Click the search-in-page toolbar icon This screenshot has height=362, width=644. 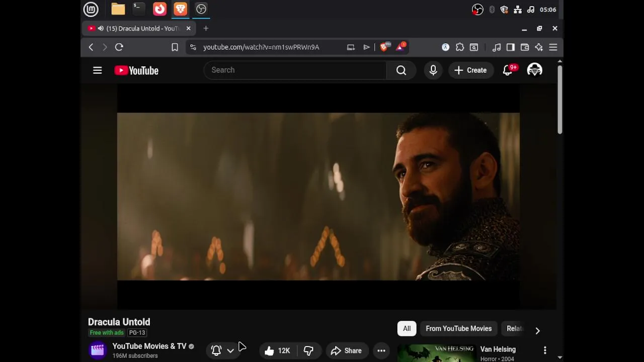coord(474,47)
